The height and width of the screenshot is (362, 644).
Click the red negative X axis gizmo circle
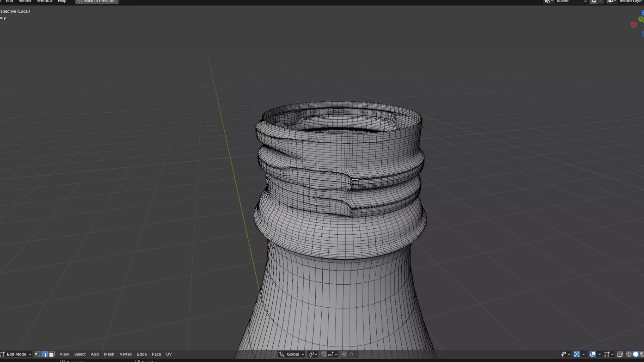(634, 25)
